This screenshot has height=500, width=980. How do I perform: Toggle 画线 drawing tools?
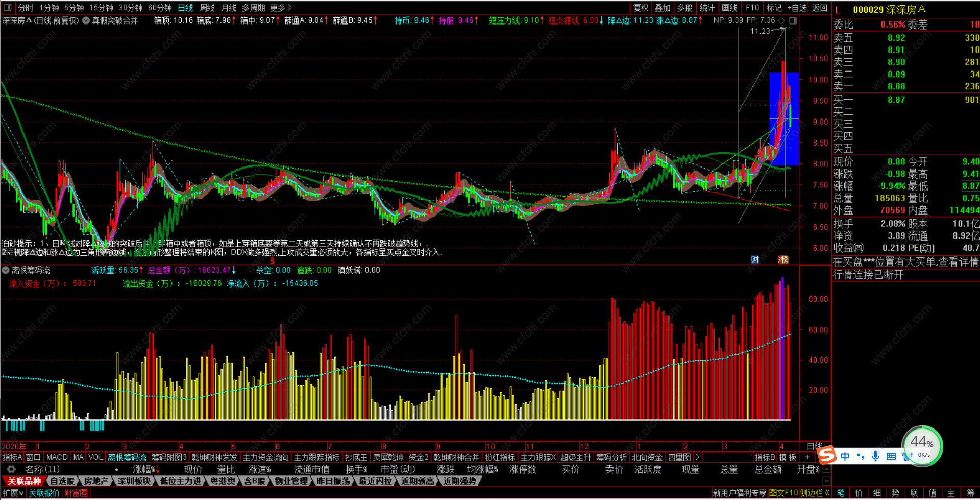click(730, 8)
